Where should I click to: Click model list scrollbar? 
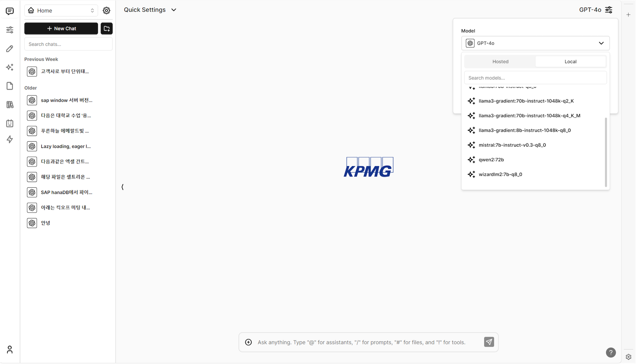(606, 152)
